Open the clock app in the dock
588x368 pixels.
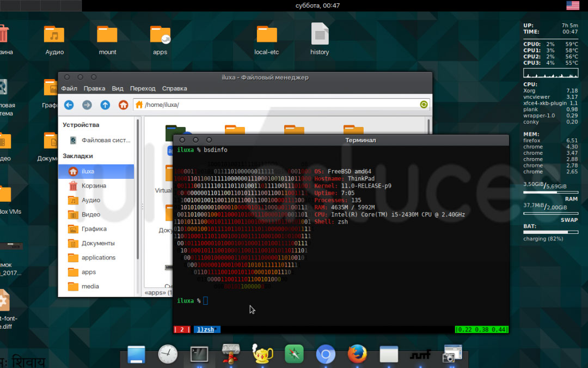pos(168,354)
